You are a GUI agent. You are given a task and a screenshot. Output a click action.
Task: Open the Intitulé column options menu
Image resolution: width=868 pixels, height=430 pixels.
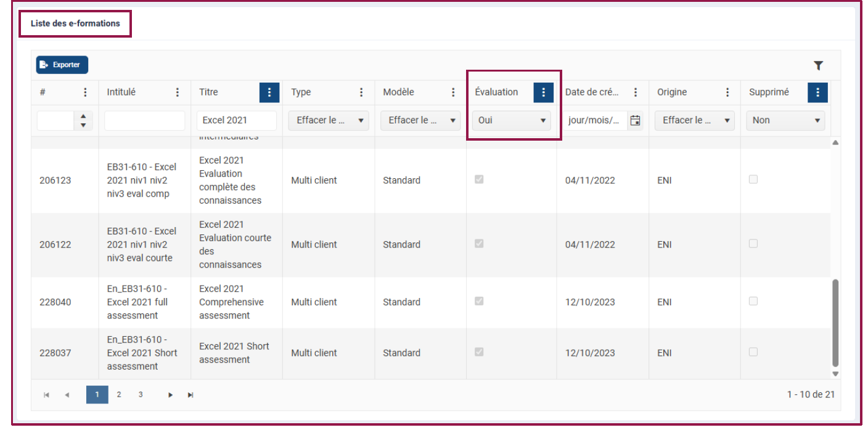point(178,93)
